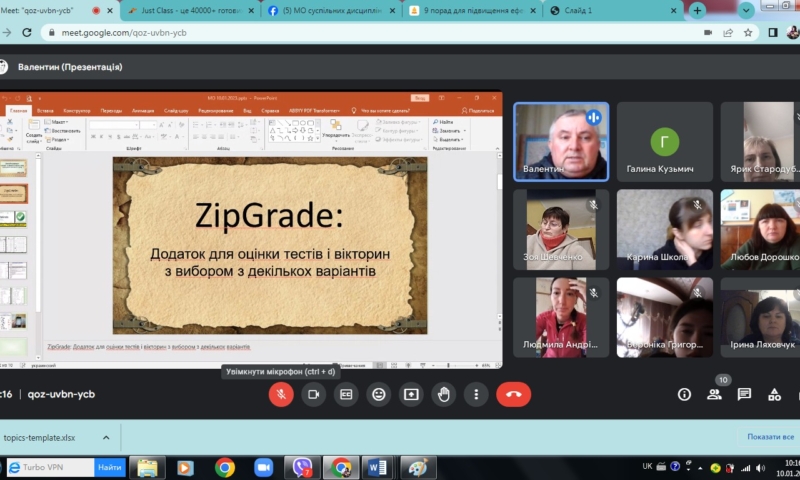The width and height of the screenshot is (800, 480).
Task: Click the camera permission icon in address bar
Action: click(x=708, y=33)
